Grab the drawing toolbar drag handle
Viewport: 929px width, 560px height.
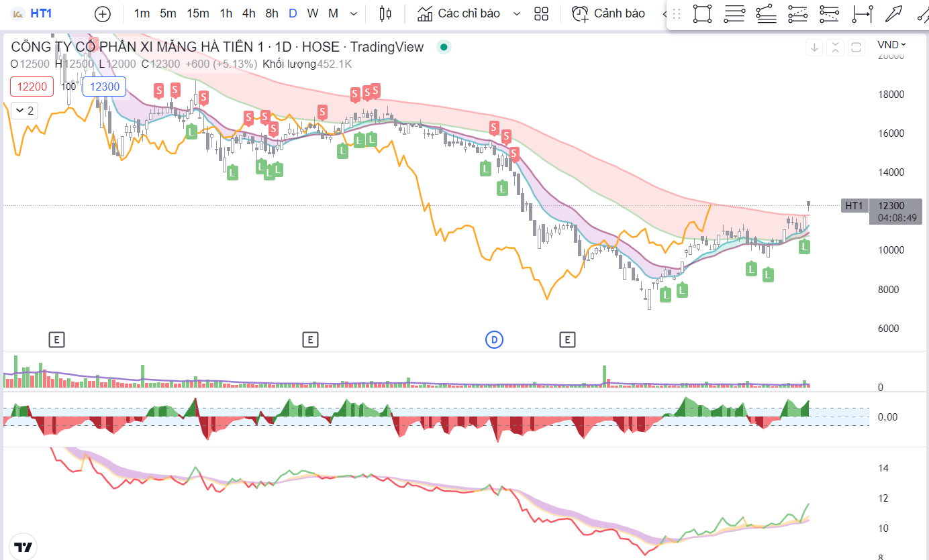(x=676, y=13)
